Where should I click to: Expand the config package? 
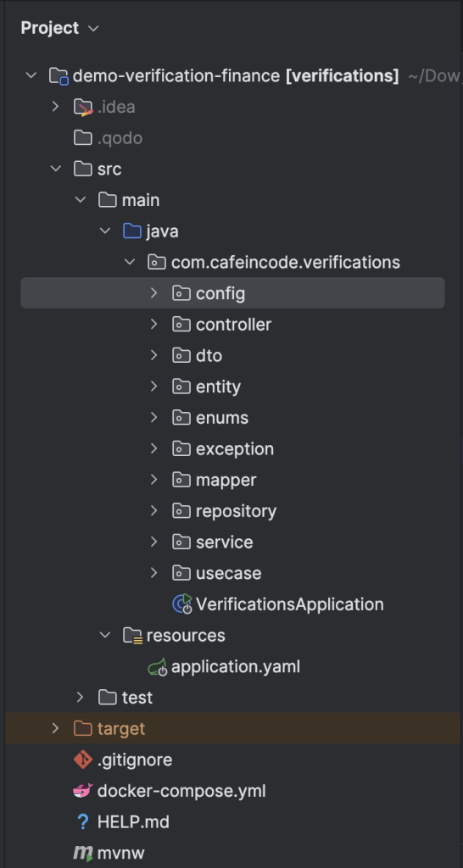(x=154, y=292)
